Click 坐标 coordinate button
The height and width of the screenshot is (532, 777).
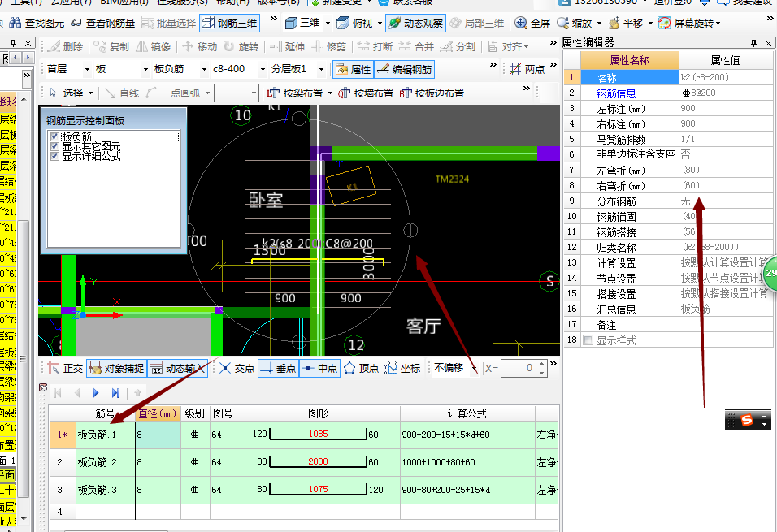403,368
